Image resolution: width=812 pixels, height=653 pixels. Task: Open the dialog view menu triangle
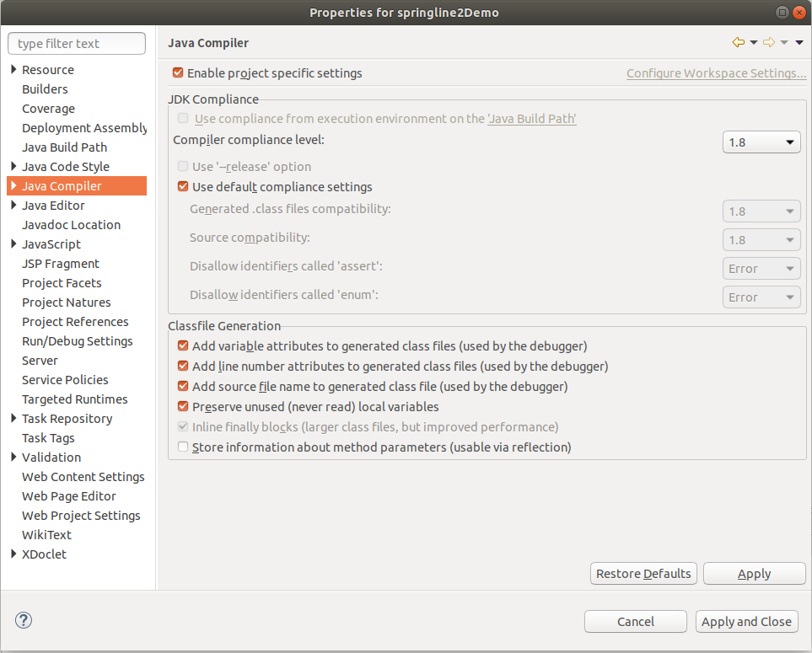click(x=799, y=43)
